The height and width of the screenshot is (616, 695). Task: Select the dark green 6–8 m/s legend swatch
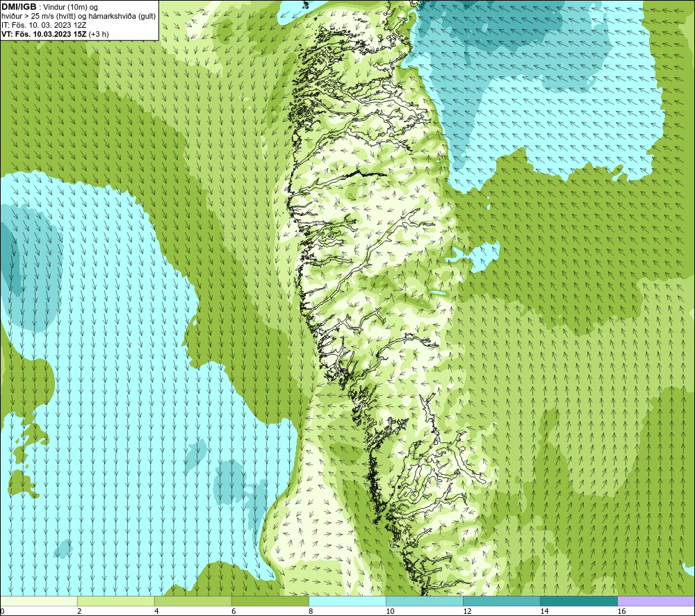270,601
